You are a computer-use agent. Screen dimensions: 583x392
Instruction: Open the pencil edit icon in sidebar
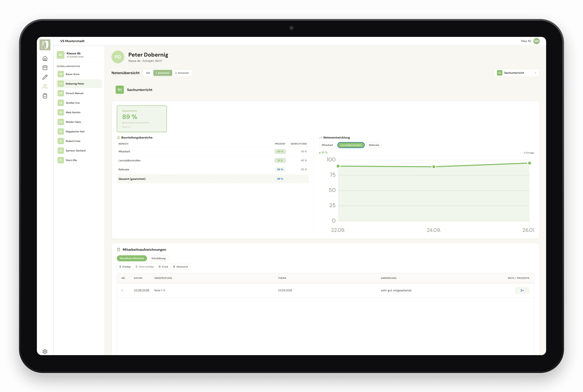tap(45, 77)
